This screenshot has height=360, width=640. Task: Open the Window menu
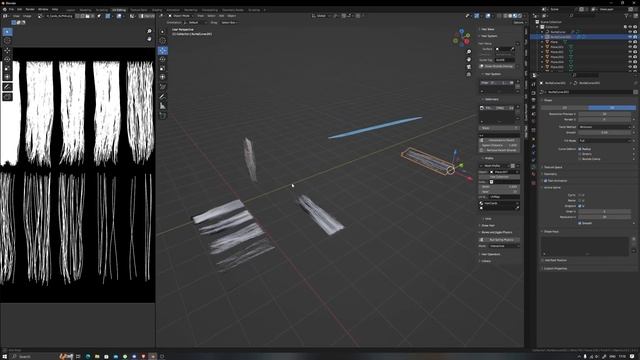click(x=43, y=9)
